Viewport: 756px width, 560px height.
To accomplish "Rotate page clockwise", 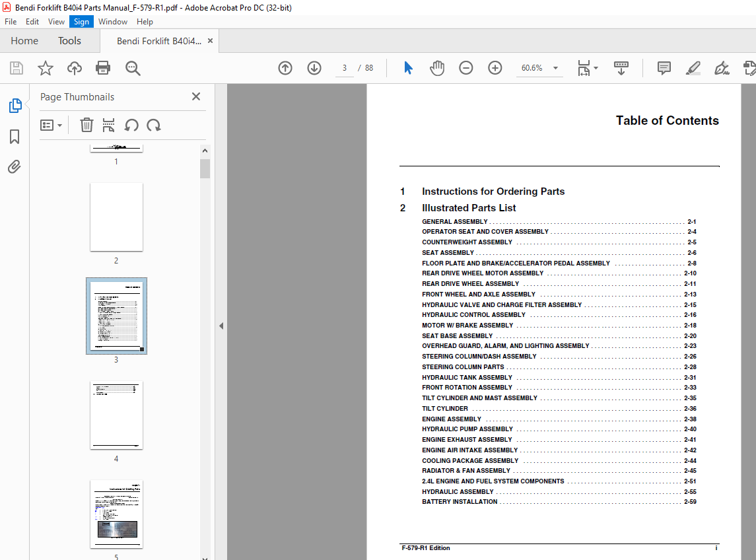I will pyautogui.click(x=154, y=125).
